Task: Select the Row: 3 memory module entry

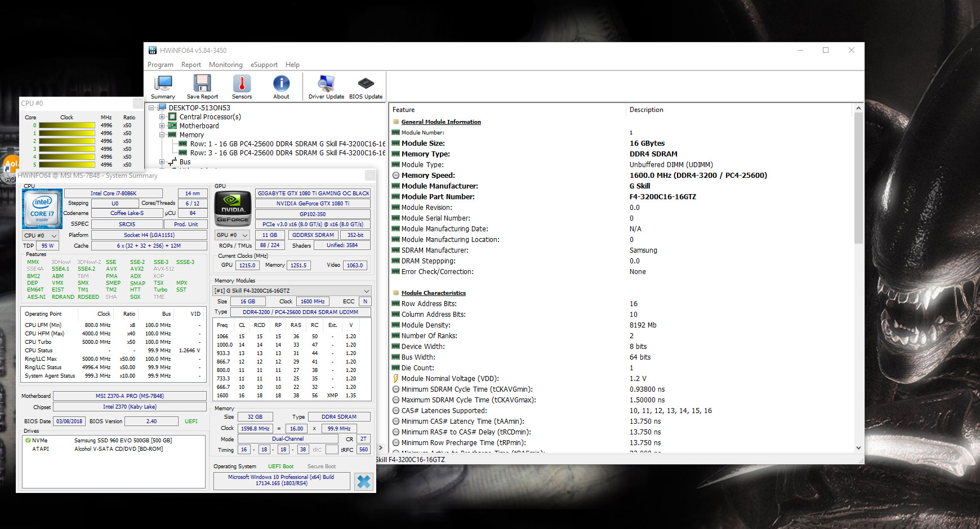Action: (x=287, y=153)
